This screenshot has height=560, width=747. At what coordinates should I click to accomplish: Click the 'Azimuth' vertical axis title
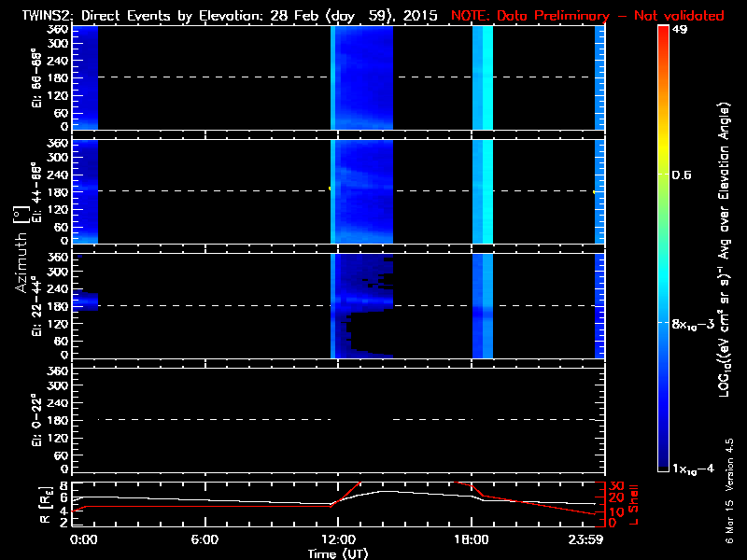pyautogui.click(x=20, y=262)
